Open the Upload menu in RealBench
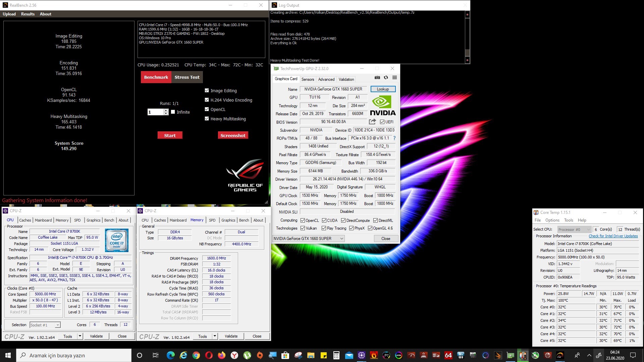Viewport: 644px width, 362px height. point(9,14)
